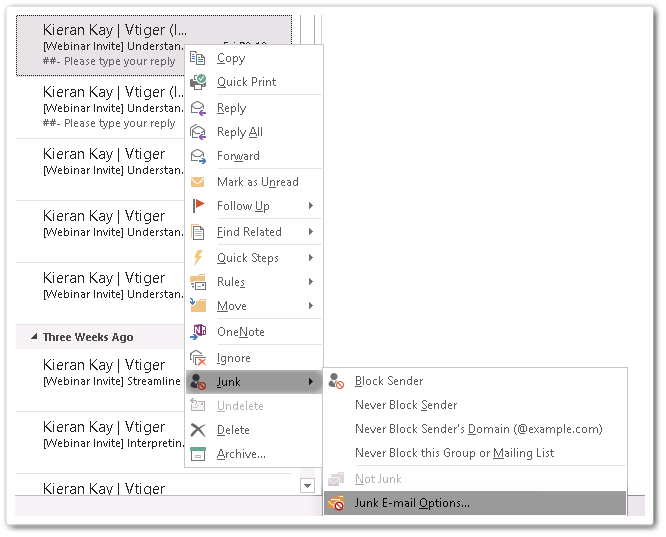
Task: Click the Junk E-mail Options icon
Action: (336, 503)
